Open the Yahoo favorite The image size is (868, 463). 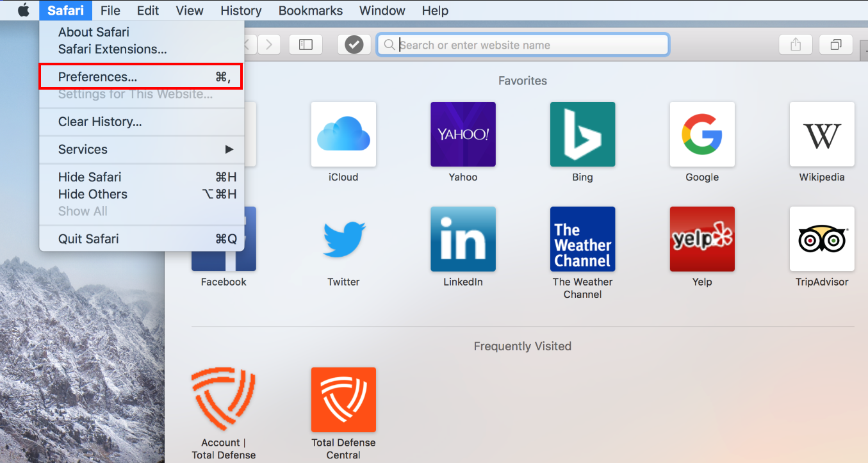tap(463, 134)
